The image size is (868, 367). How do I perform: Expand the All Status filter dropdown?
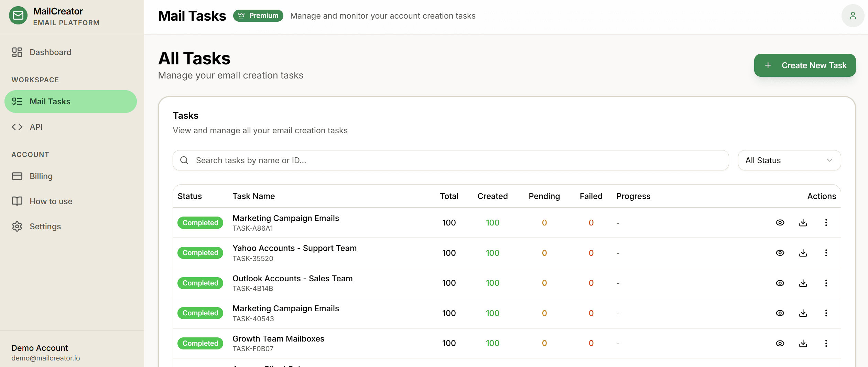[789, 160]
